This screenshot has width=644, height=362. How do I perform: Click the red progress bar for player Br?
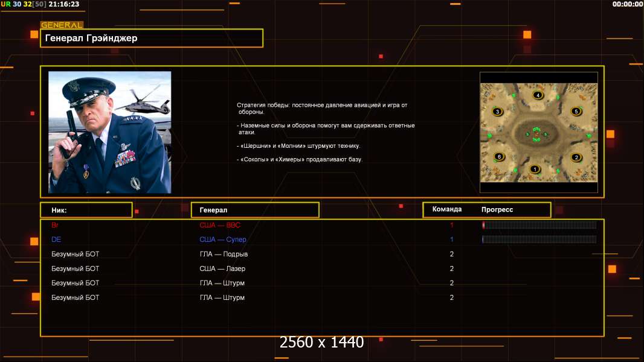click(x=539, y=225)
